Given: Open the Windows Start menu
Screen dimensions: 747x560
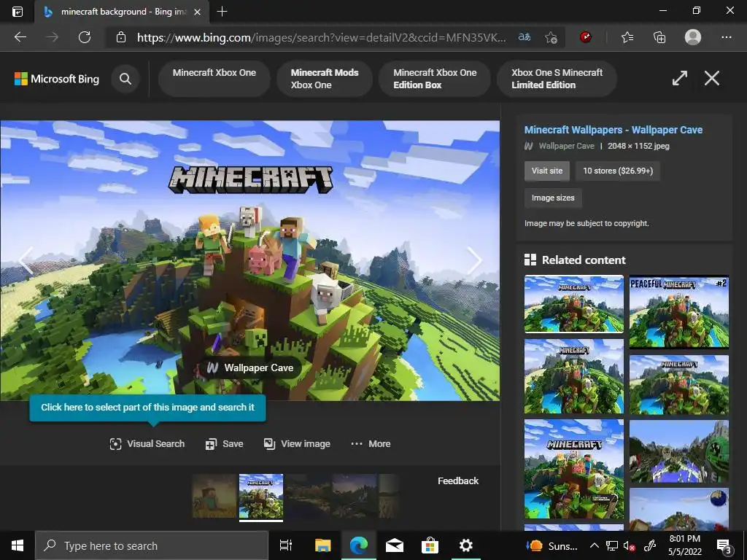Looking at the screenshot, I should point(18,545).
